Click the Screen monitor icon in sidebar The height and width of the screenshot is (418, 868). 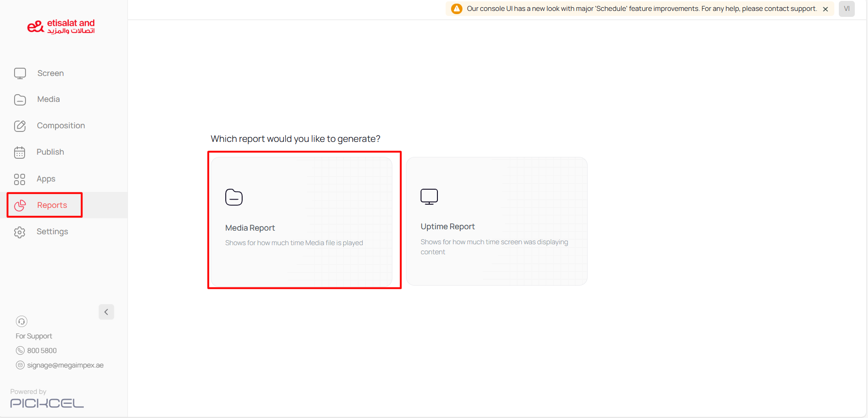(20, 73)
